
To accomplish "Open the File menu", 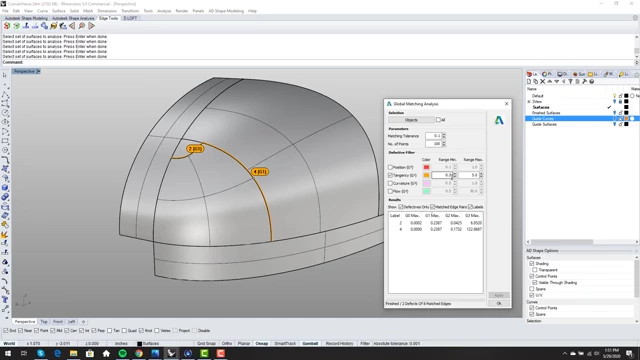I will 5,11.
